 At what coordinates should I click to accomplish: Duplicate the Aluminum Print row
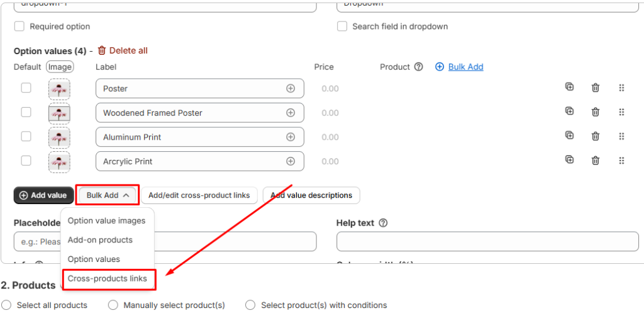pos(569,135)
